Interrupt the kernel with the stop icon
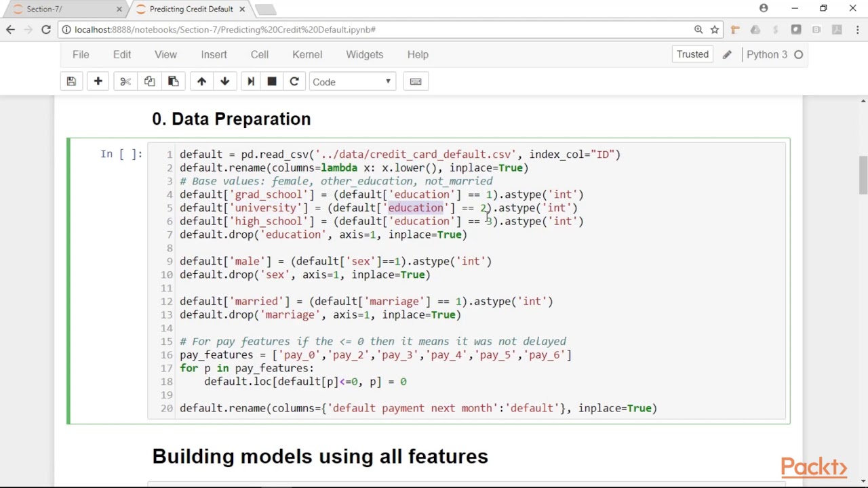Screen dimensions: 868x488 (x=272, y=81)
